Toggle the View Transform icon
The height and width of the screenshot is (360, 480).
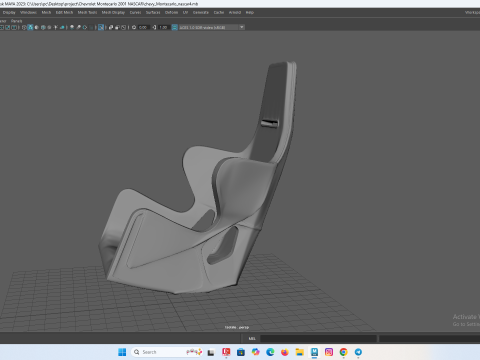click(174, 27)
